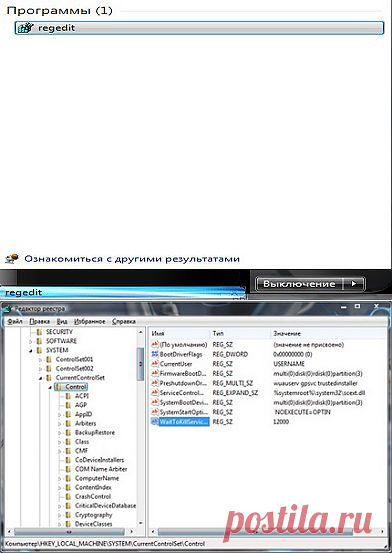The image size is (392, 553).
Task: Click the Выключение shutdown button
Action: click(x=299, y=284)
